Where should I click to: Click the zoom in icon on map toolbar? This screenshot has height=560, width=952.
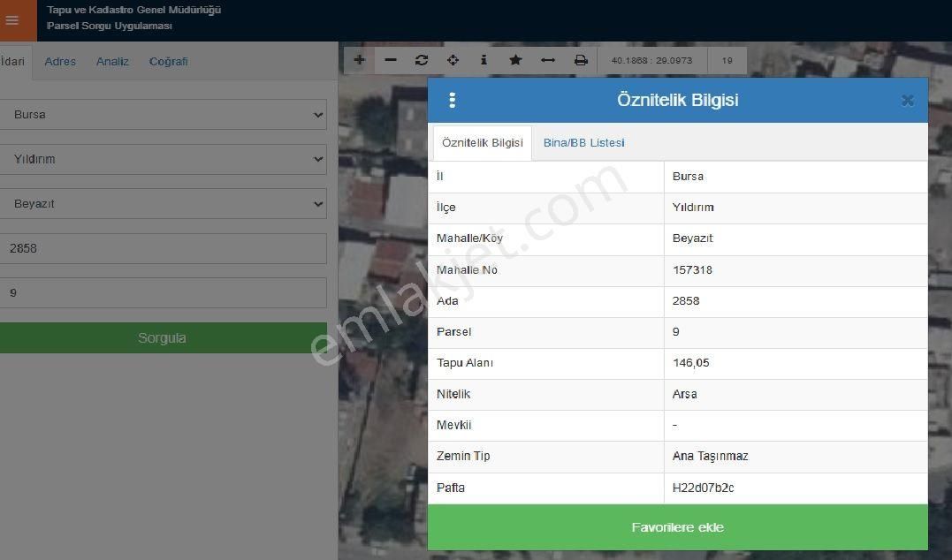[x=359, y=59]
